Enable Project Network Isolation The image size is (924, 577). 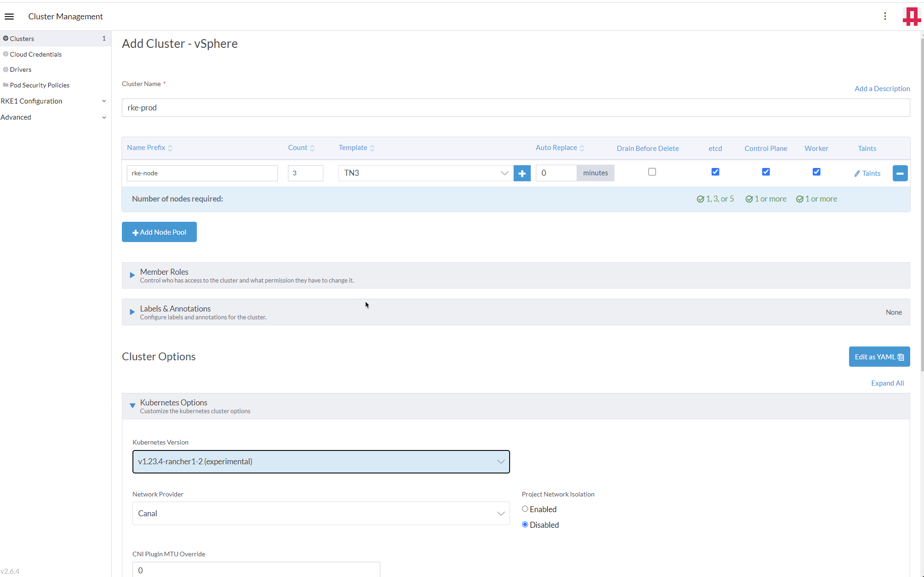(x=525, y=509)
